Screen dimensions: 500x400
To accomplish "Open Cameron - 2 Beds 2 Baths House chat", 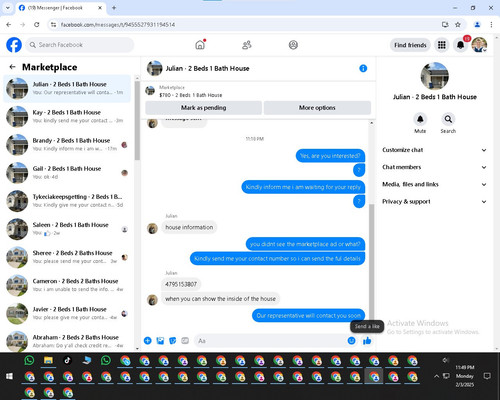I will coord(67,285).
